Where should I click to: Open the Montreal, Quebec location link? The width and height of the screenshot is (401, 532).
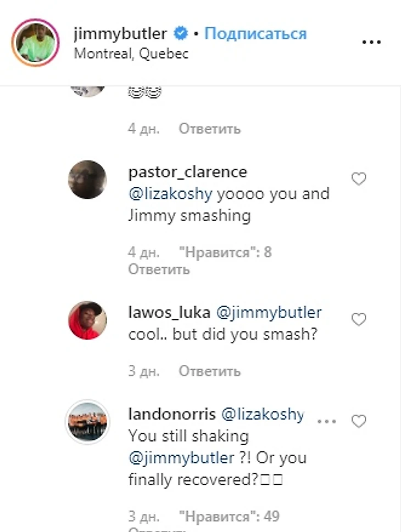[x=131, y=54]
